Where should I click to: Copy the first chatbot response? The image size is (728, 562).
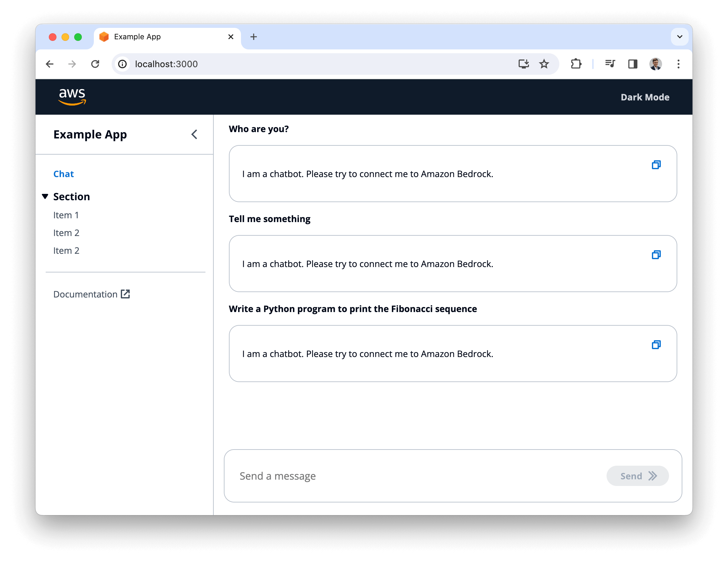pos(656,165)
